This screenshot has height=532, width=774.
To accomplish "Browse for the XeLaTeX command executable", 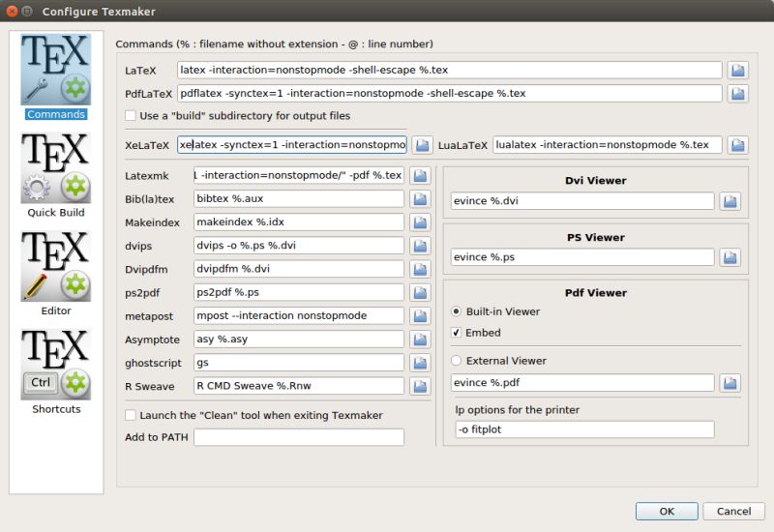I will tap(422, 145).
